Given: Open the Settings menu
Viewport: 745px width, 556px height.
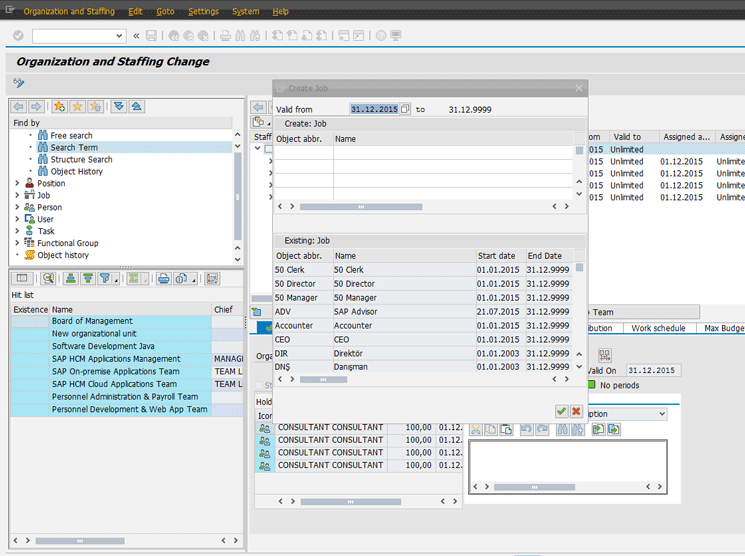Looking at the screenshot, I should click(203, 11).
